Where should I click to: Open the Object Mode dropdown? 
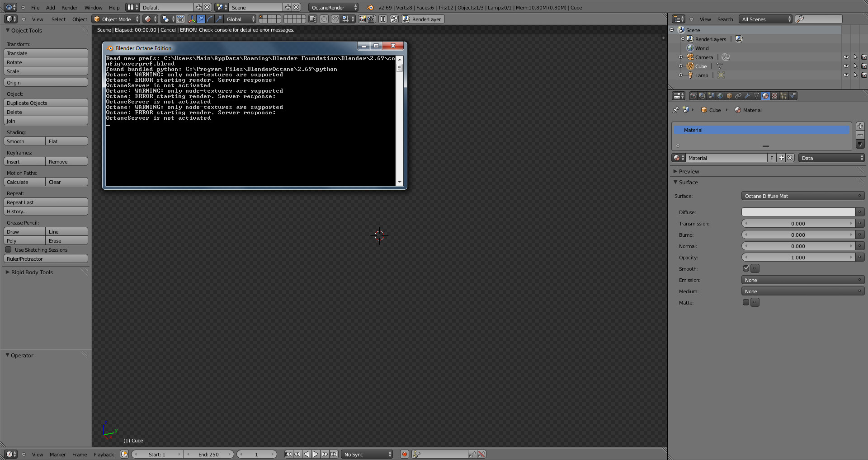(x=116, y=19)
